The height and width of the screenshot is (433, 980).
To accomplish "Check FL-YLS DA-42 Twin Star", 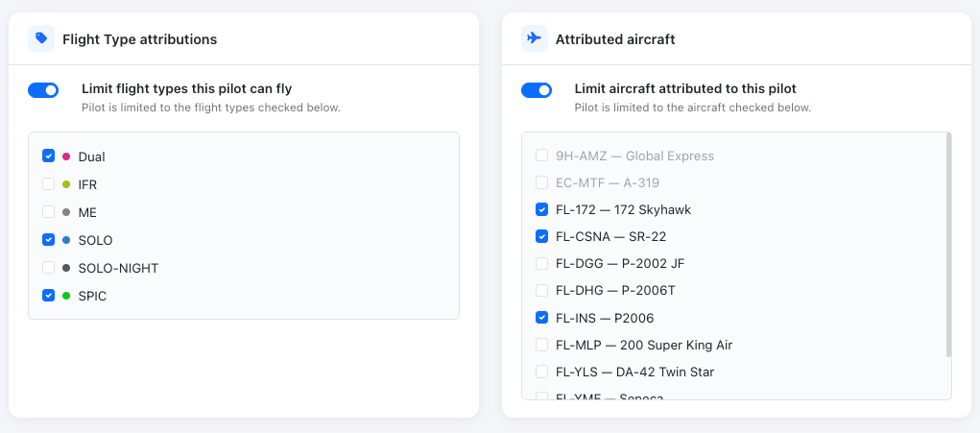I will [x=542, y=372].
